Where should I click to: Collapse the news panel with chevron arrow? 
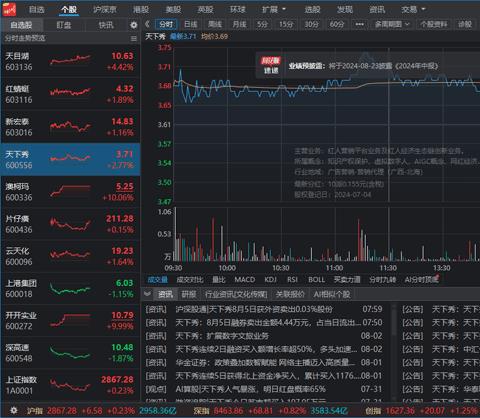click(147, 294)
